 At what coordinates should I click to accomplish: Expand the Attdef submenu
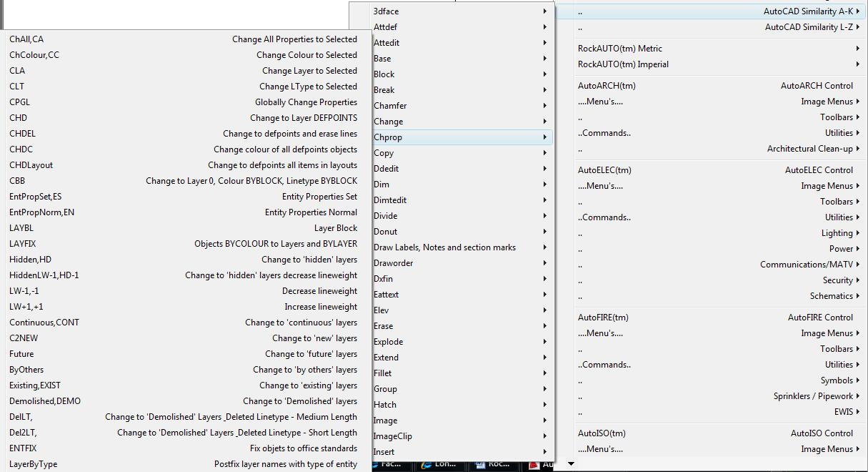click(462, 27)
